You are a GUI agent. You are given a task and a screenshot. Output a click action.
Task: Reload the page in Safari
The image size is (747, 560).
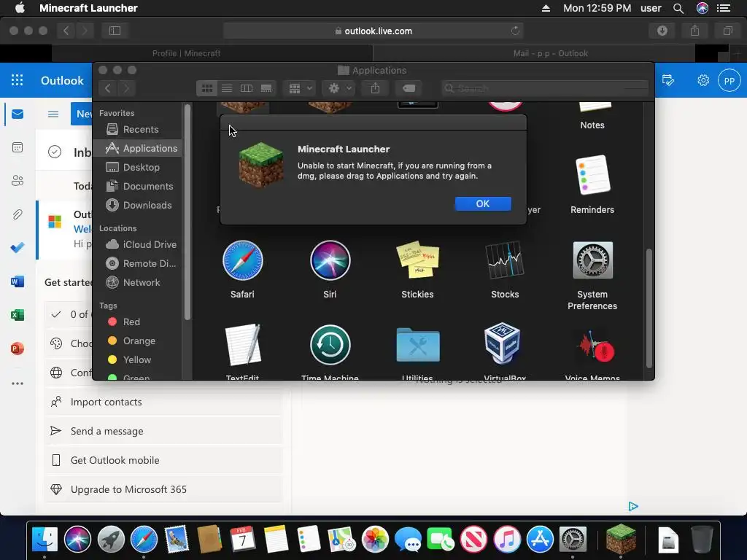pos(515,31)
